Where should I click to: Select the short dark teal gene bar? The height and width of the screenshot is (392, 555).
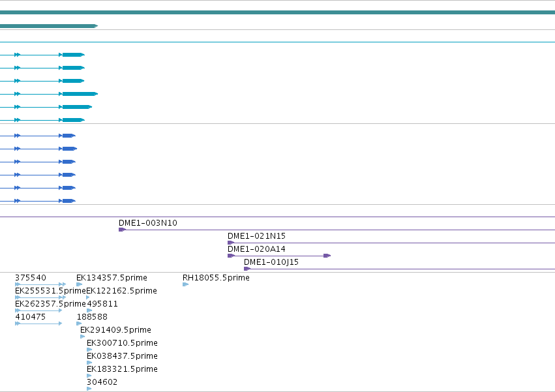[49, 26]
